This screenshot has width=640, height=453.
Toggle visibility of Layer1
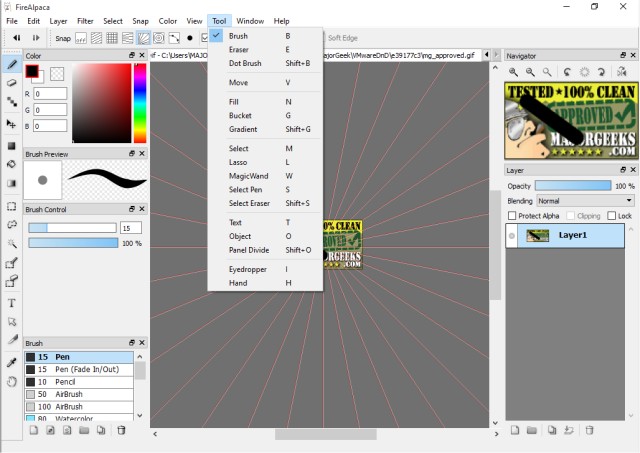coord(512,235)
